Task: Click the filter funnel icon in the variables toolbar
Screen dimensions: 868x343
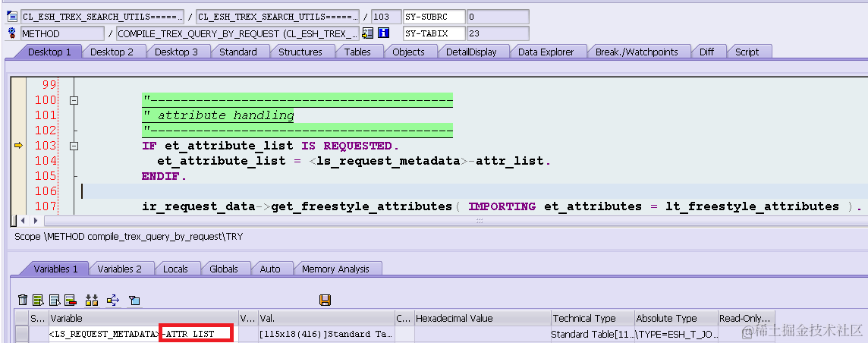Action: 134,301
